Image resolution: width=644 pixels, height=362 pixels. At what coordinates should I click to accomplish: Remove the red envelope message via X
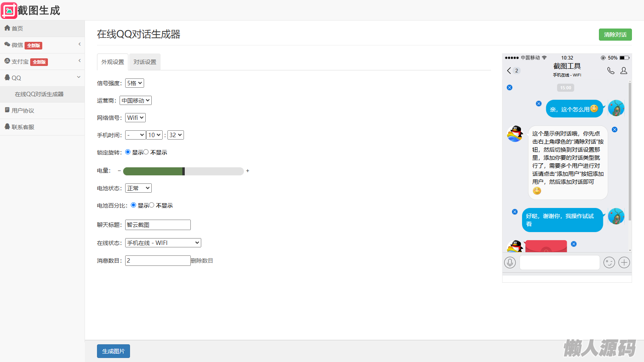[x=574, y=244]
